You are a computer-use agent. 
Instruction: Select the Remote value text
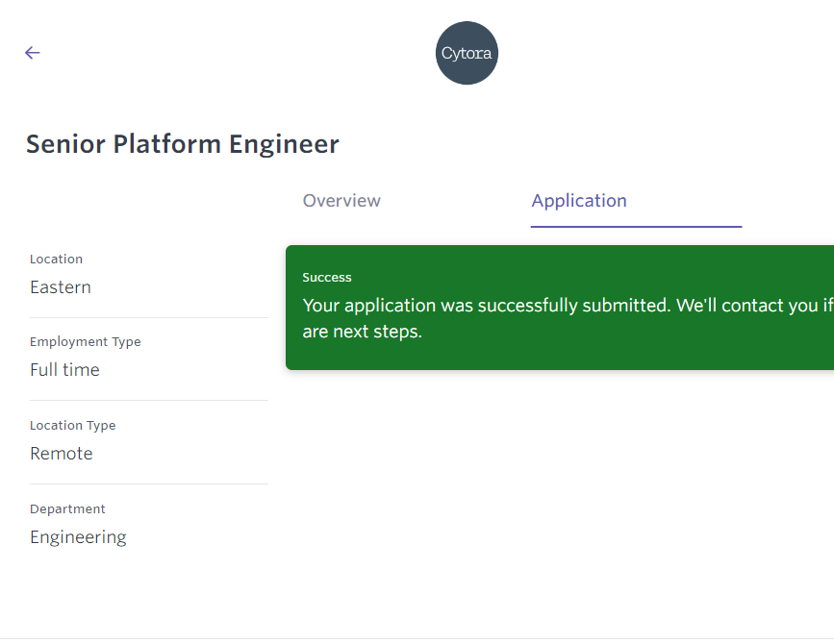(62, 454)
